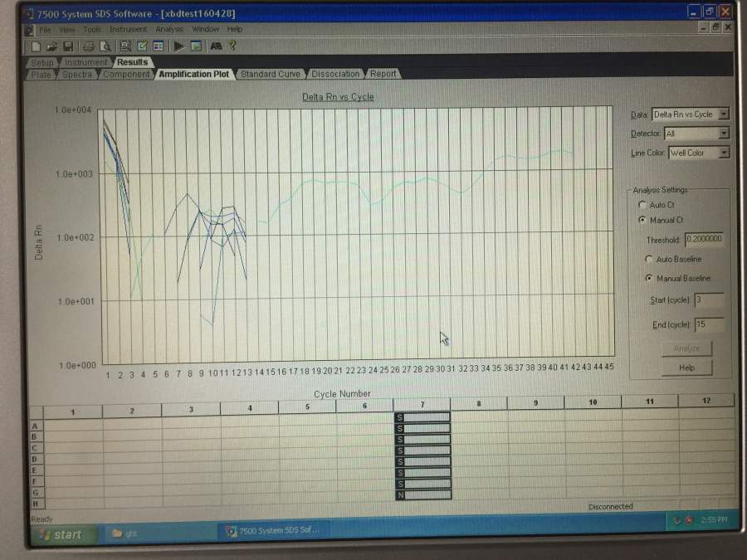The image size is (747, 560).
Task: Select the Auto Baseline radio button
Action: tap(648, 259)
